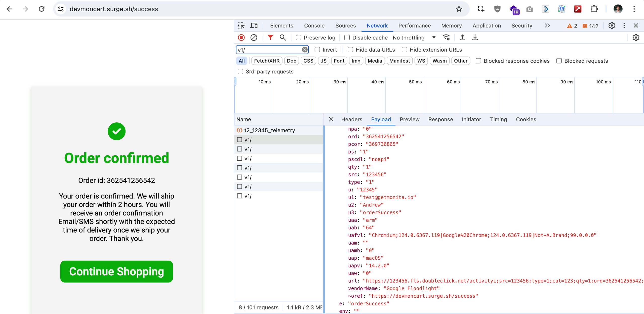Image resolution: width=644 pixels, height=314 pixels.
Task: Enable the Preserve log checkbox
Action: (x=299, y=37)
